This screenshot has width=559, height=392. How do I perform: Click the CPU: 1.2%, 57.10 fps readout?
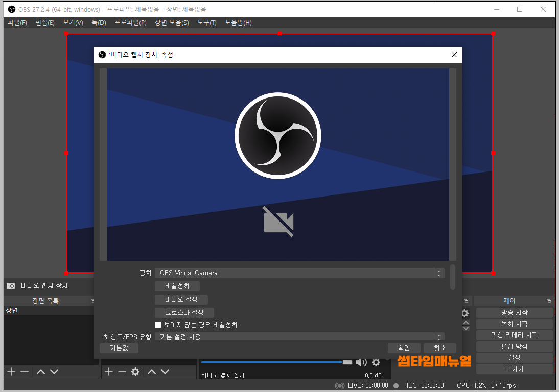[x=486, y=385]
